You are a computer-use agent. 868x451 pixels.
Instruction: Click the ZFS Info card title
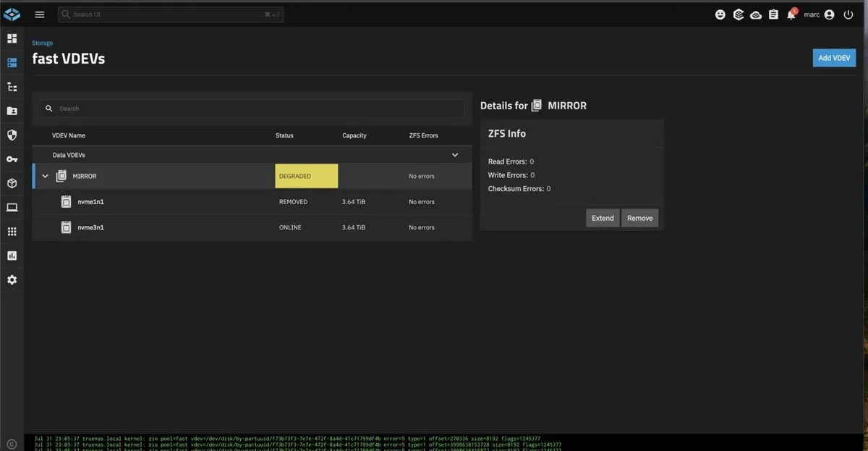pos(507,134)
